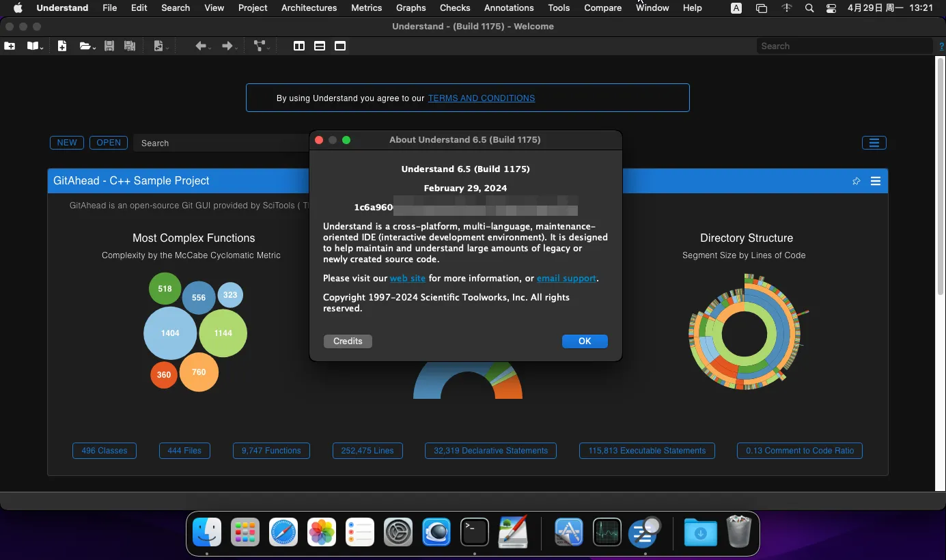
Task: Open the Checks menu
Action: pyautogui.click(x=455, y=8)
